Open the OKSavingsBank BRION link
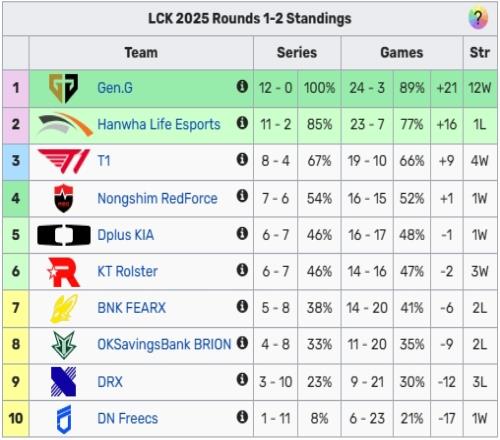 tap(164, 344)
